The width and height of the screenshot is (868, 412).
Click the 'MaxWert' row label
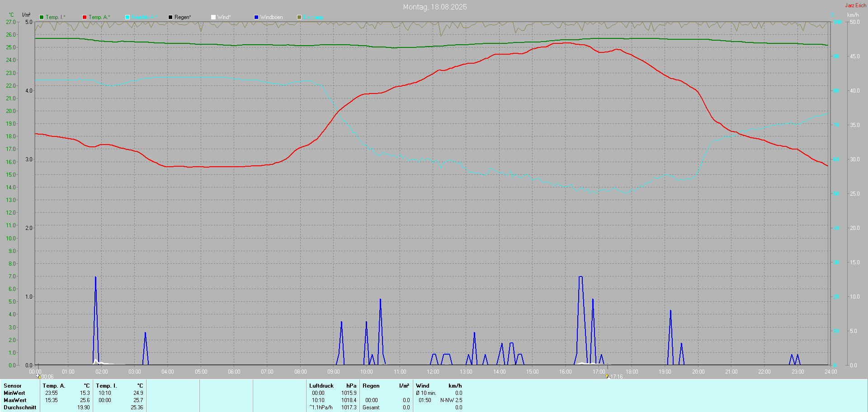click(15, 400)
